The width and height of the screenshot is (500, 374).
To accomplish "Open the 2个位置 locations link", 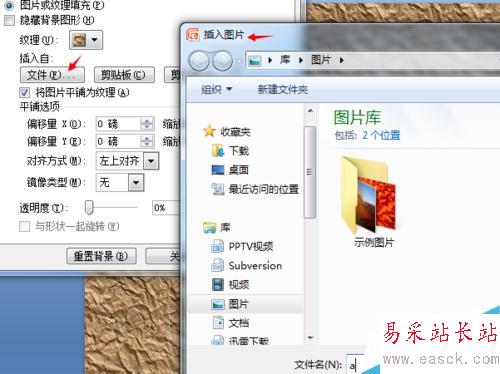I will (381, 135).
